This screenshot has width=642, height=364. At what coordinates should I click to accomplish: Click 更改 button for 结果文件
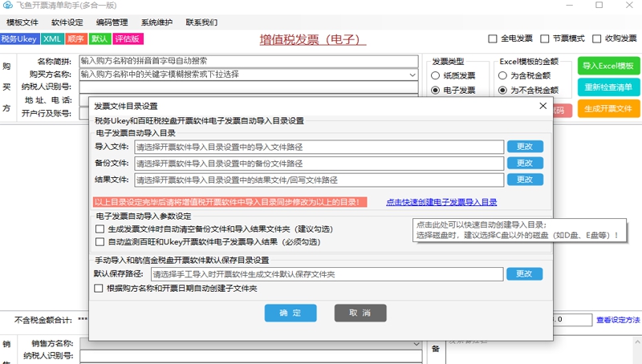(526, 179)
